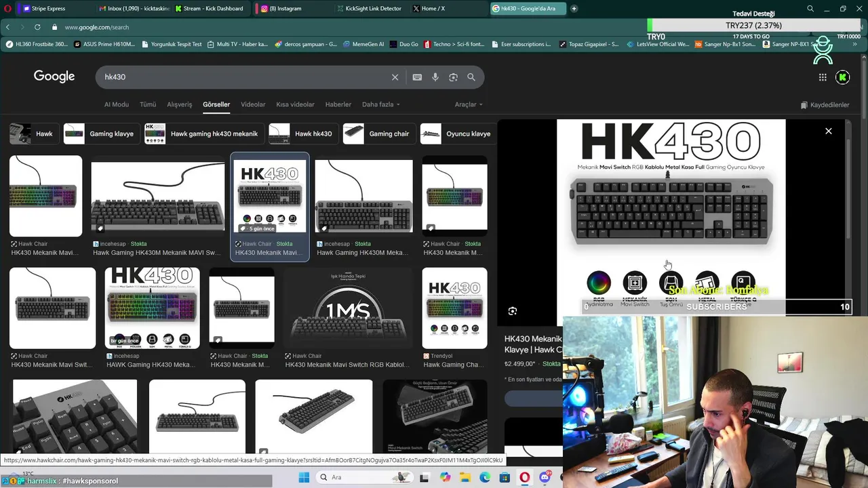Switch to the Videolar tab
Viewport: 868px width, 488px height.
[x=253, y=104]
